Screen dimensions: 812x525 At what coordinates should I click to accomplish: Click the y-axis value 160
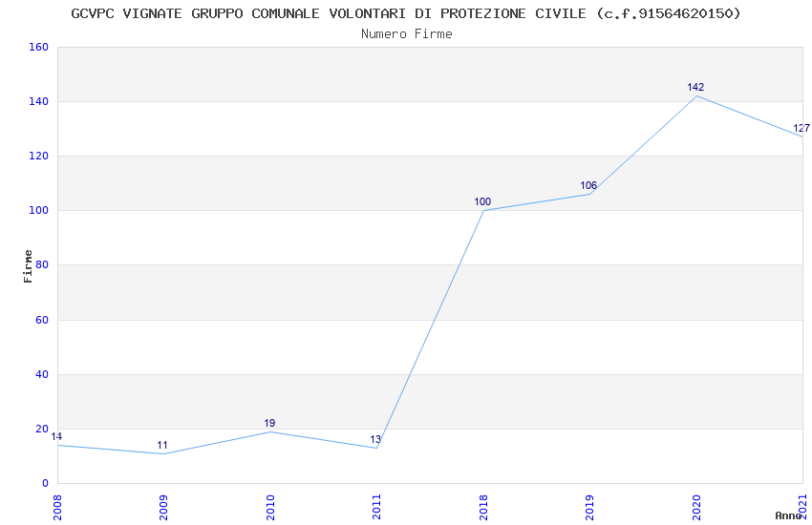click(x=38, y=47)
